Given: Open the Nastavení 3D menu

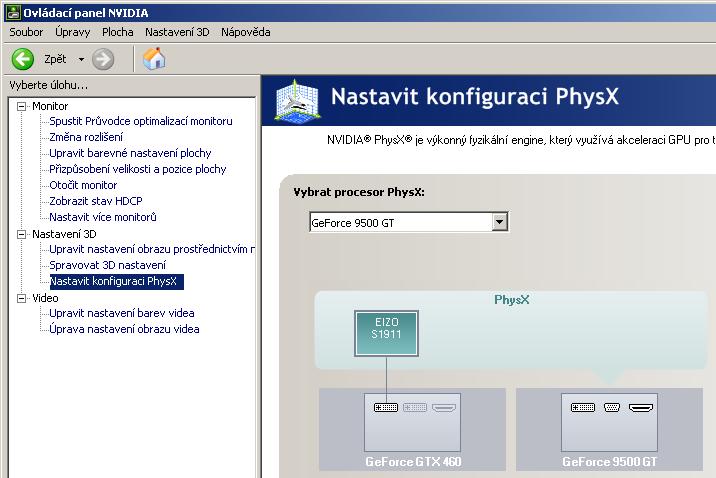Looking at the screenshot, I should (x=177, y=32).
